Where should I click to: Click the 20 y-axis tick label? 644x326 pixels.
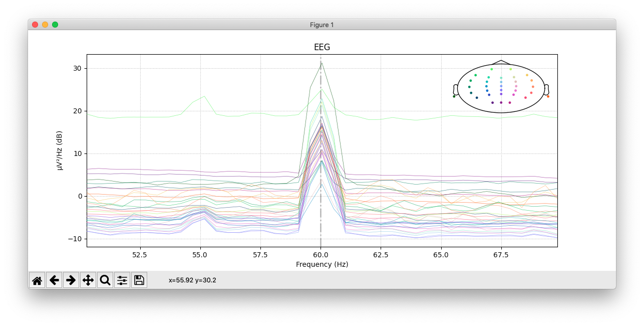[79, 111]
